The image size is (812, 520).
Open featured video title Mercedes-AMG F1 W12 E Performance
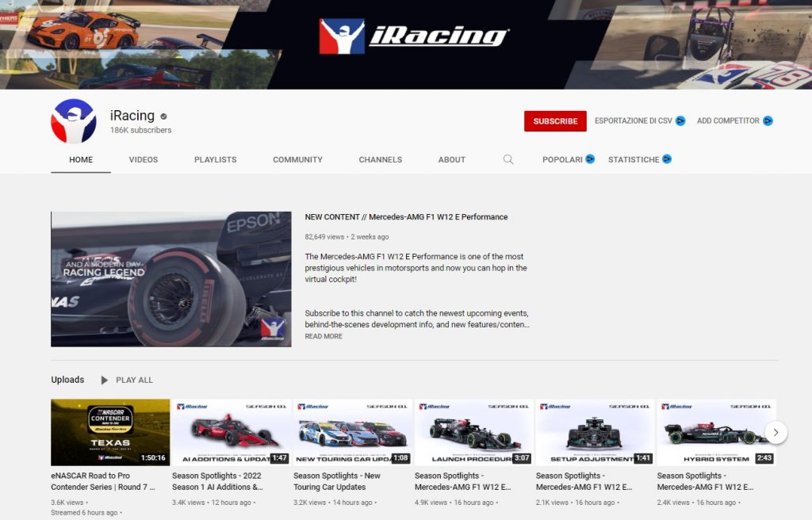tap(406, 217)
